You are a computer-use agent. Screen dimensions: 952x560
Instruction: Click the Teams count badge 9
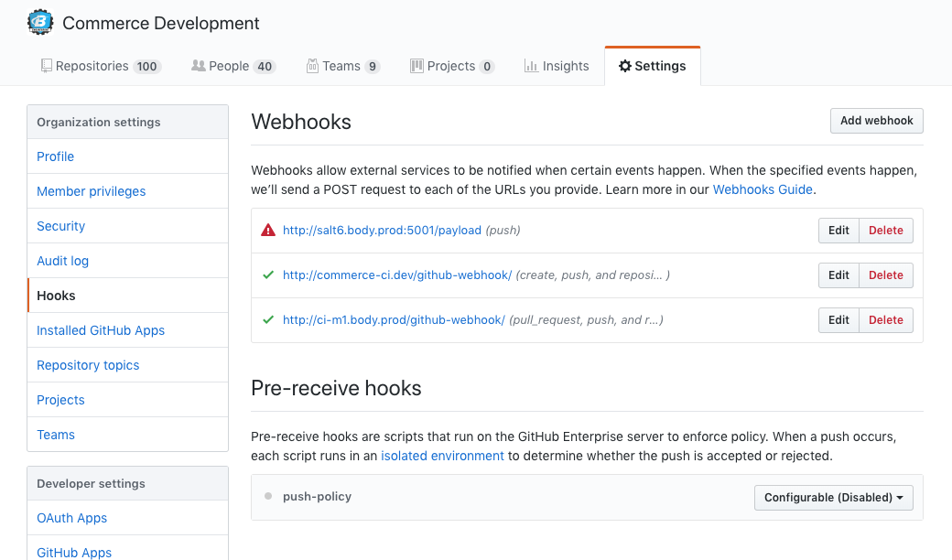pyautogui.click(x=373, y=66)
